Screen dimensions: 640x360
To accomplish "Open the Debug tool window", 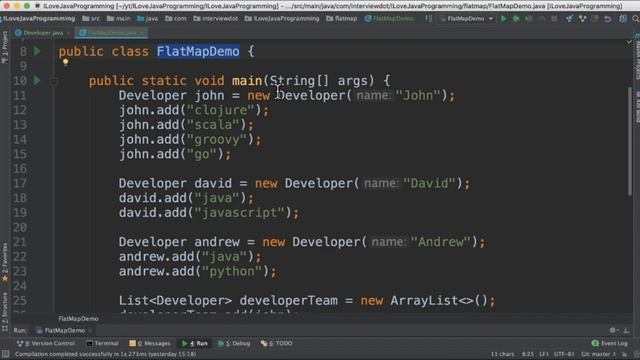I will tap(234, 344).
